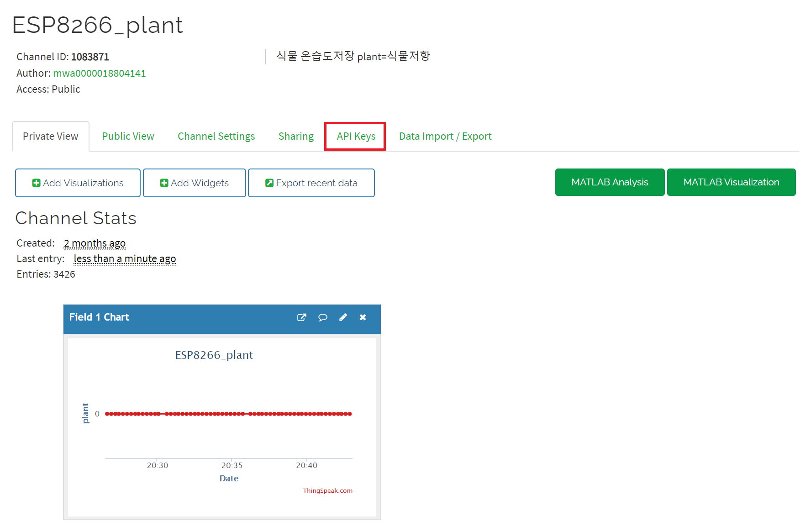This screenshot has width=800, height=532.
Task: Switch to the Private View tab
Action: click(x=51, y=136)
